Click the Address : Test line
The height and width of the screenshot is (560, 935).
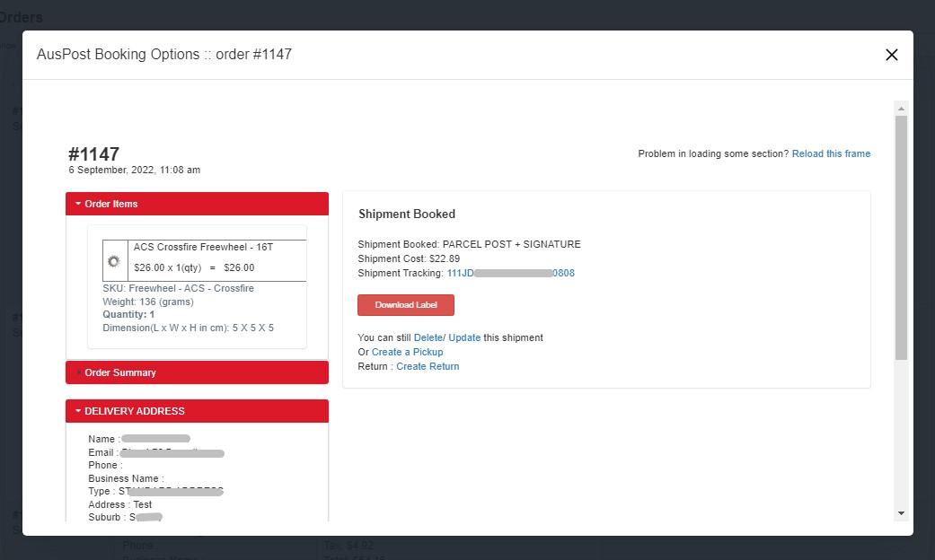[x=119, y=504]
